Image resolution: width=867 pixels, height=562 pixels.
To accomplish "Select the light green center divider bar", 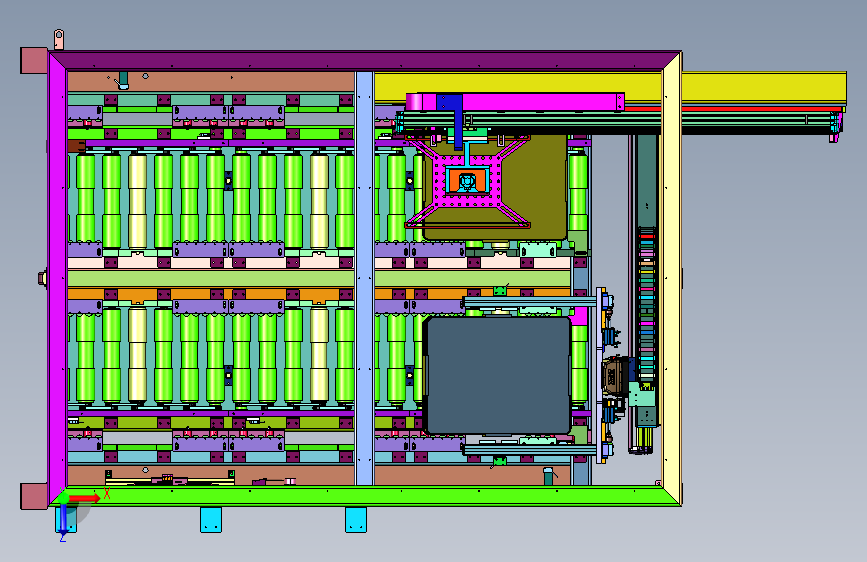I will [318, 278].
